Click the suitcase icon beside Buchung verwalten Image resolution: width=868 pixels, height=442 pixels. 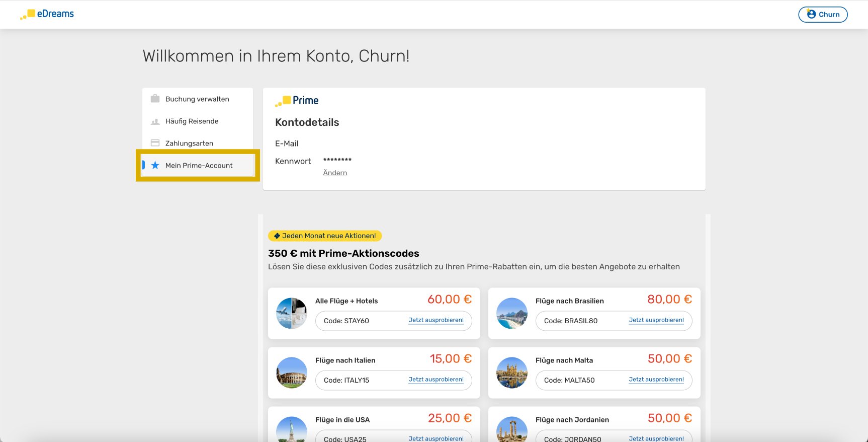tap(155, 99)
